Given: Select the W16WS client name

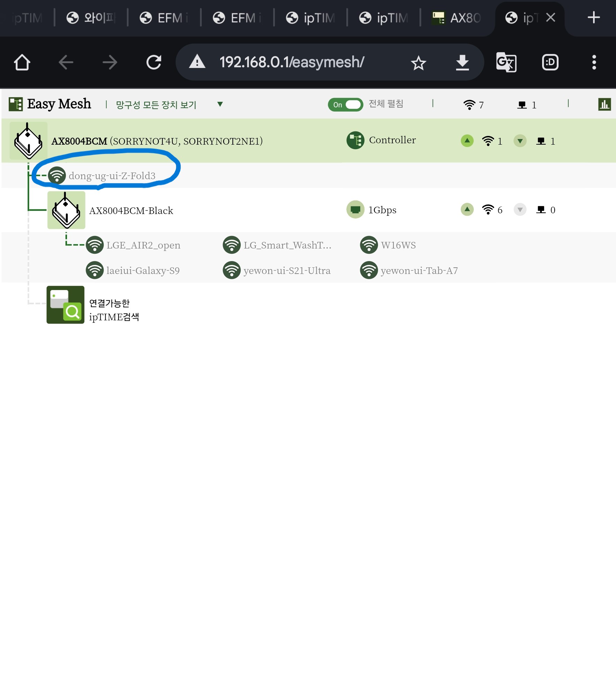Looking at the screenshot, I should coord(398,245).
